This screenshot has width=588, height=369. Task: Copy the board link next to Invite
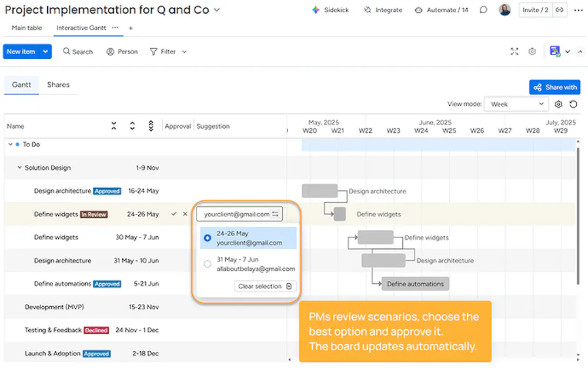559,10
